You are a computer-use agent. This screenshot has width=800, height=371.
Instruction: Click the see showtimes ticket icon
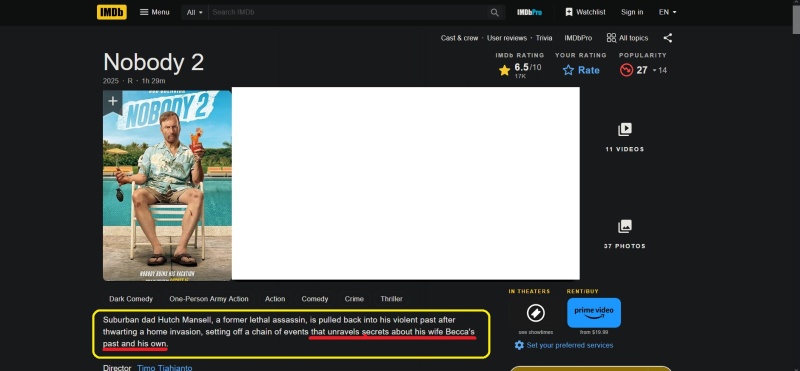[x=536, y=313]
